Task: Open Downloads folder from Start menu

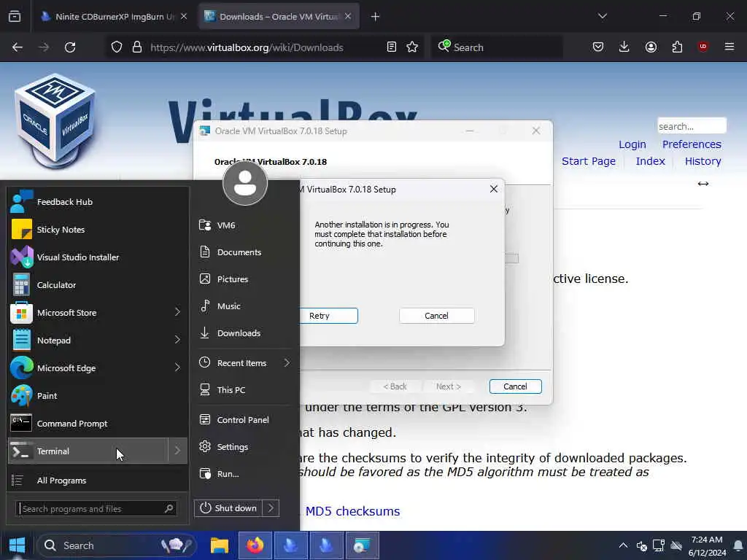Action: pyautogui.click(x=244, y=333)
